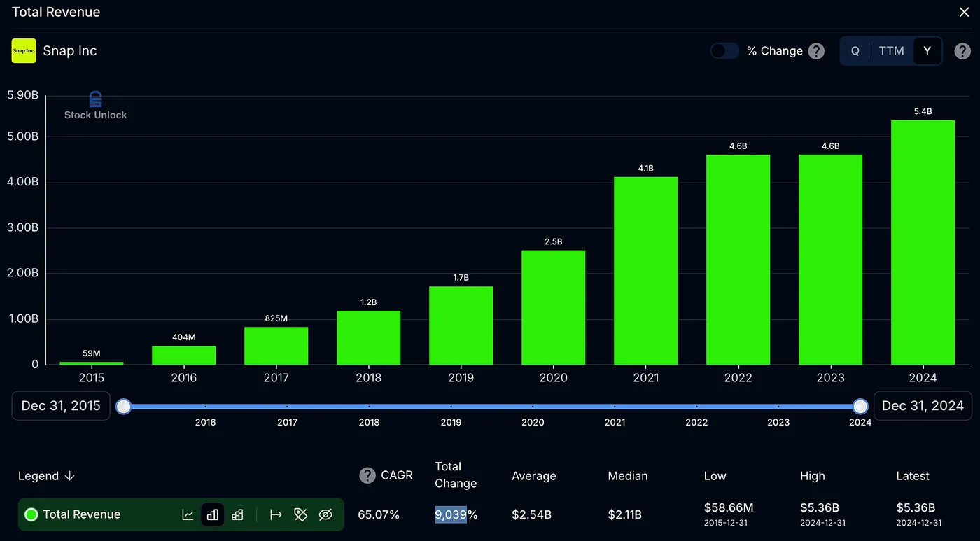Enable the % Change switch
This screenshot has height=541, width=980.
[724, 51]
